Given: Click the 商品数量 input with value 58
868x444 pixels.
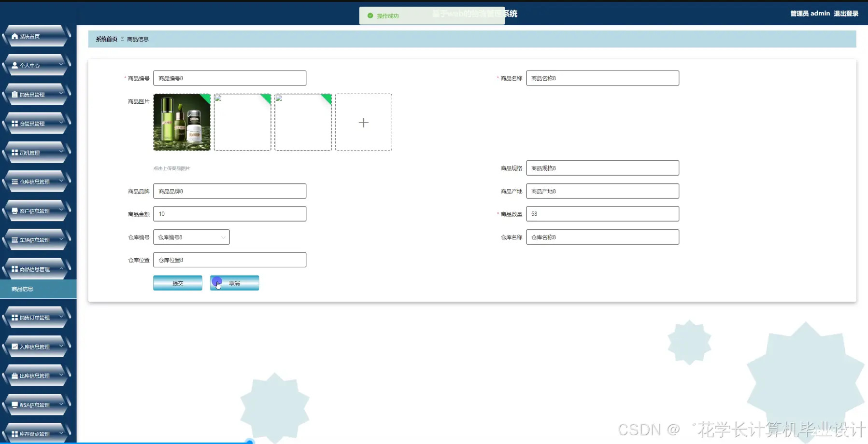Looking at the screenshot, I should [602, 214].
